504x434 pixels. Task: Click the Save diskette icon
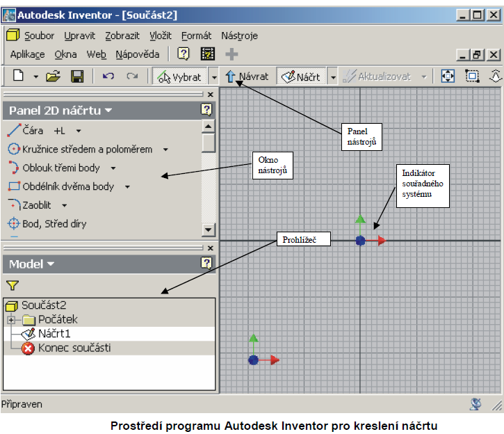point(77,77)
